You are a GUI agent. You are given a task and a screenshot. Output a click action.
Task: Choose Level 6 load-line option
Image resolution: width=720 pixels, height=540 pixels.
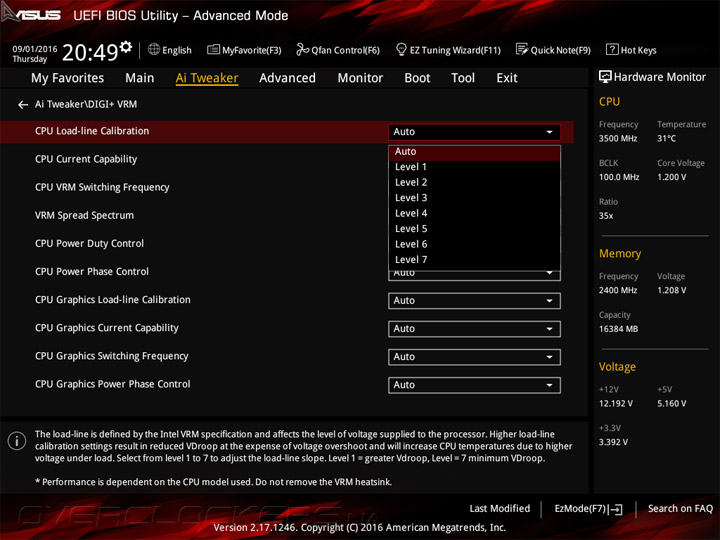[474, 244]
